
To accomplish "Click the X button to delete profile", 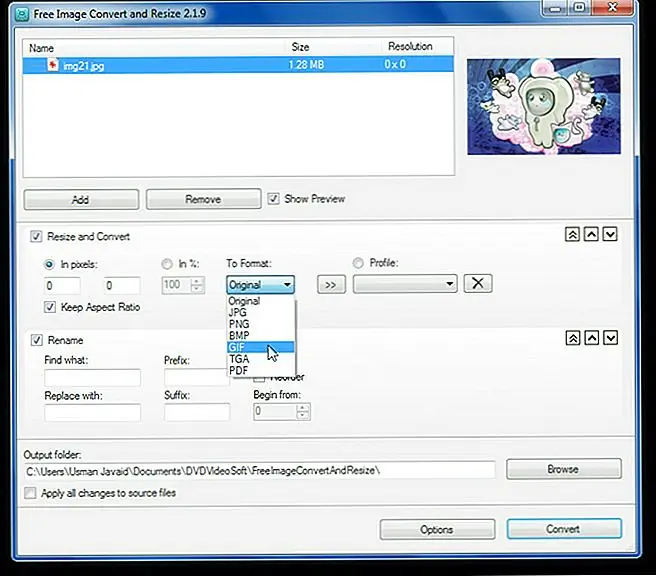I will [x=478, y=284].
